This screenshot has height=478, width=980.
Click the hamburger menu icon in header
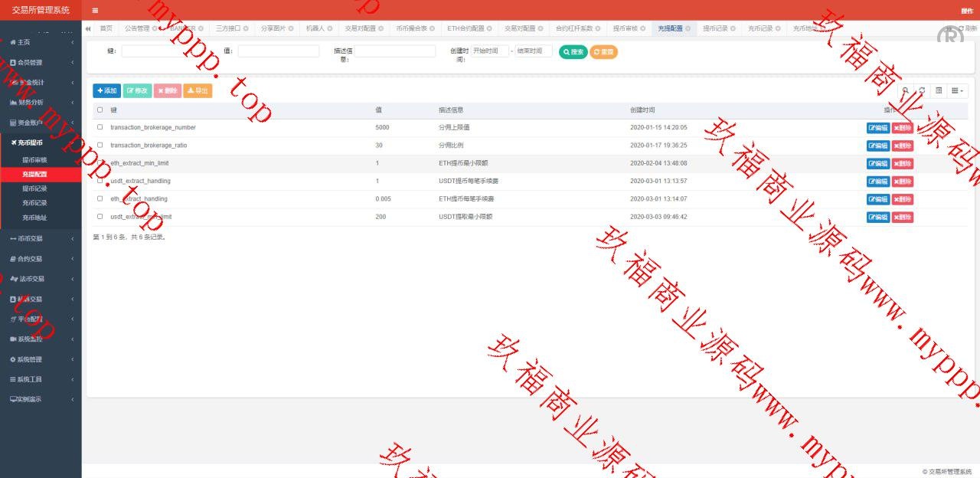click(x=95, y=11)
